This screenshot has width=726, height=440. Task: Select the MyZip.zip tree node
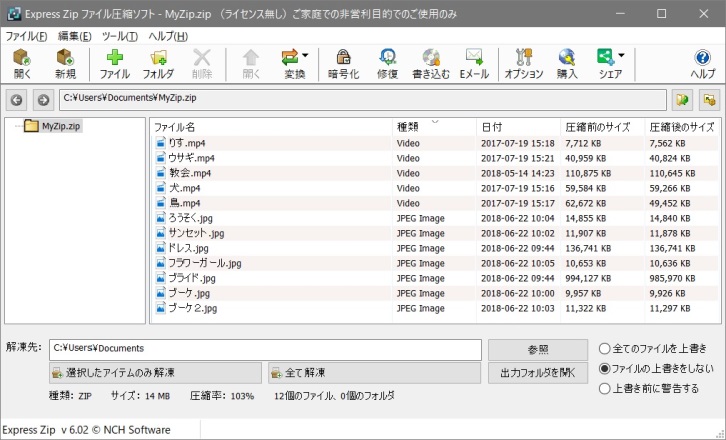click(x=61, y=126)
